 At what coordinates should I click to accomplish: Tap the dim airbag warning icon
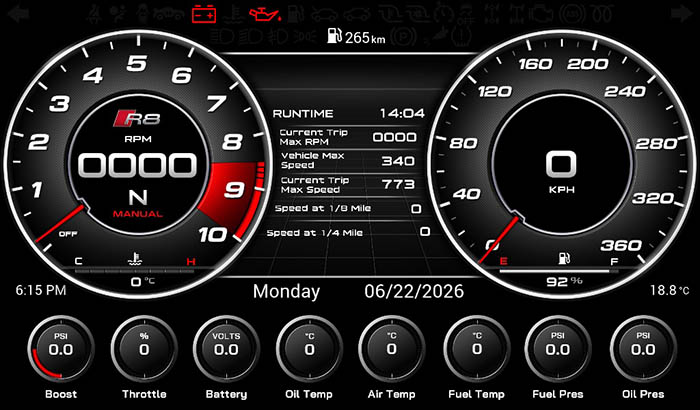[117, 14]
